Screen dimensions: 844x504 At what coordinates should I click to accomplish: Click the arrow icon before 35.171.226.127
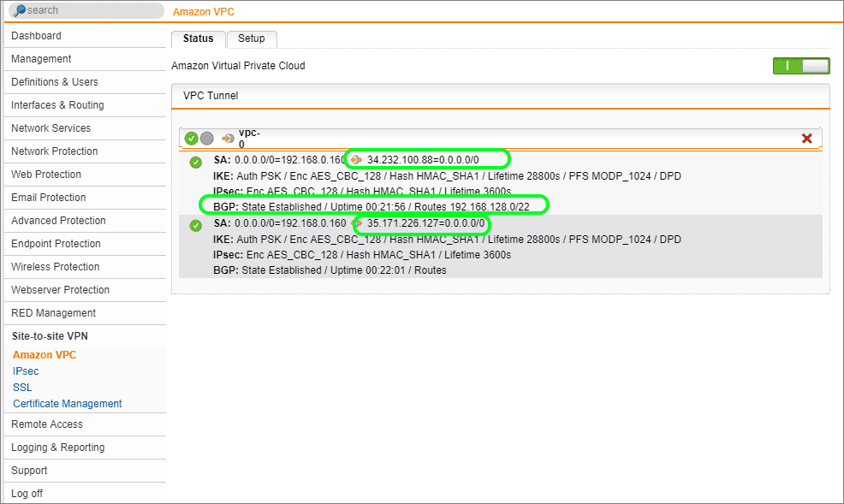[x=356, y=222]
